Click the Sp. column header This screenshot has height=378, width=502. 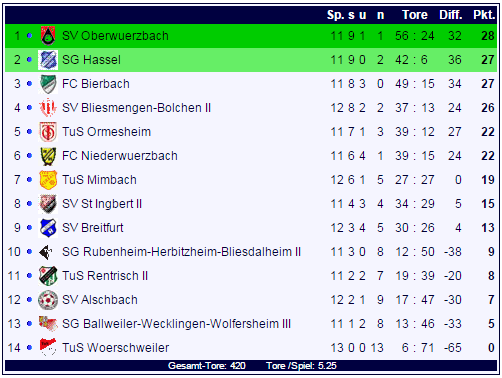[x=335, y=15]
